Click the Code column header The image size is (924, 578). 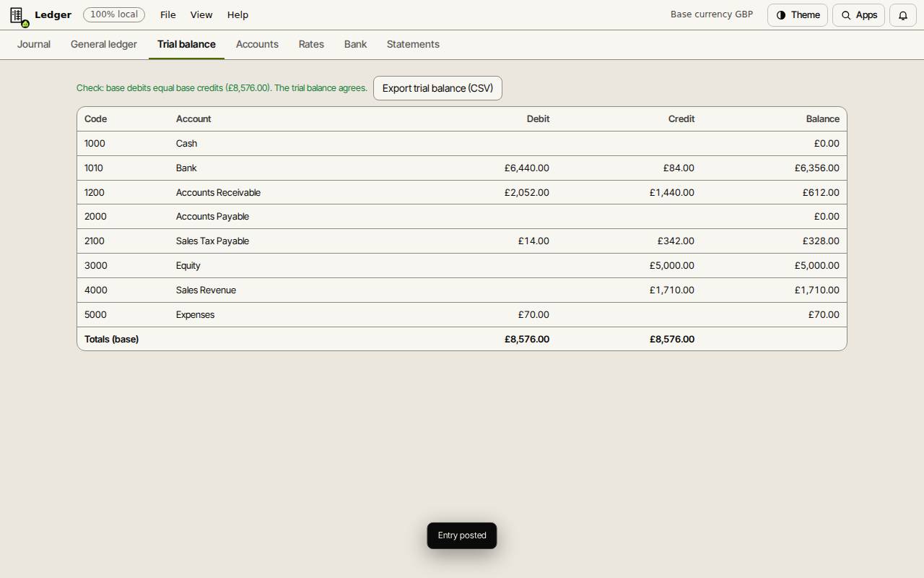point(95,118)
